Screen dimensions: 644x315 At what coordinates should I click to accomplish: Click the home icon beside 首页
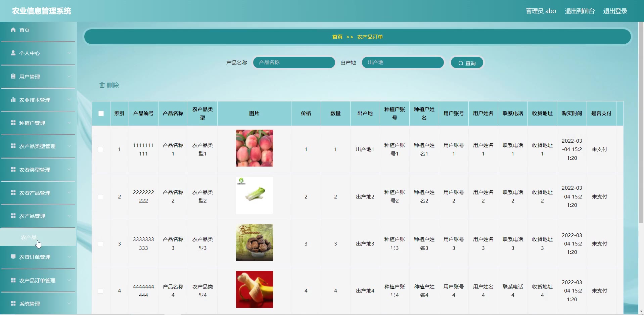(13, 30)
